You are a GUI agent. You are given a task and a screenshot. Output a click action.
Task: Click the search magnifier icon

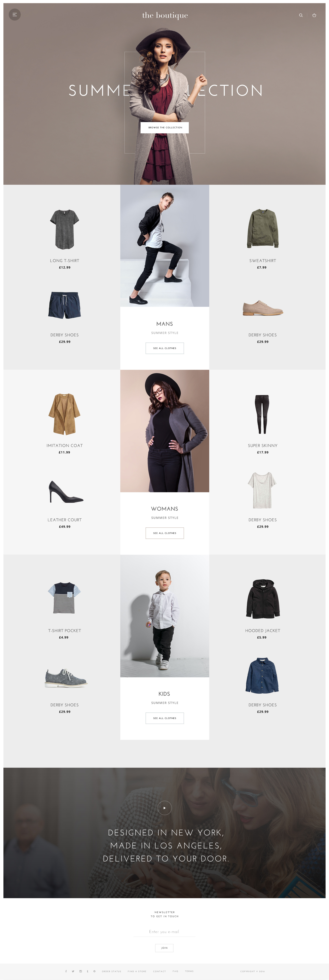click(301, 15)
